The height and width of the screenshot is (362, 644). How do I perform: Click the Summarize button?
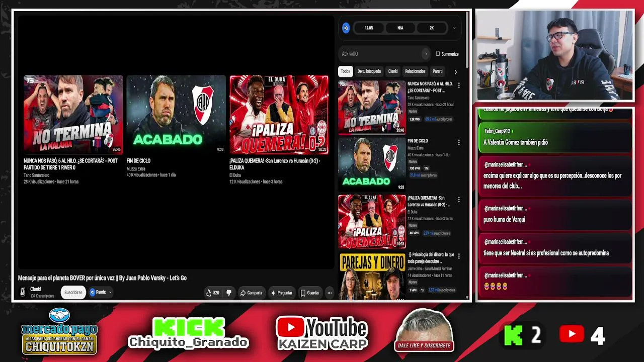(x=447, y=54)
